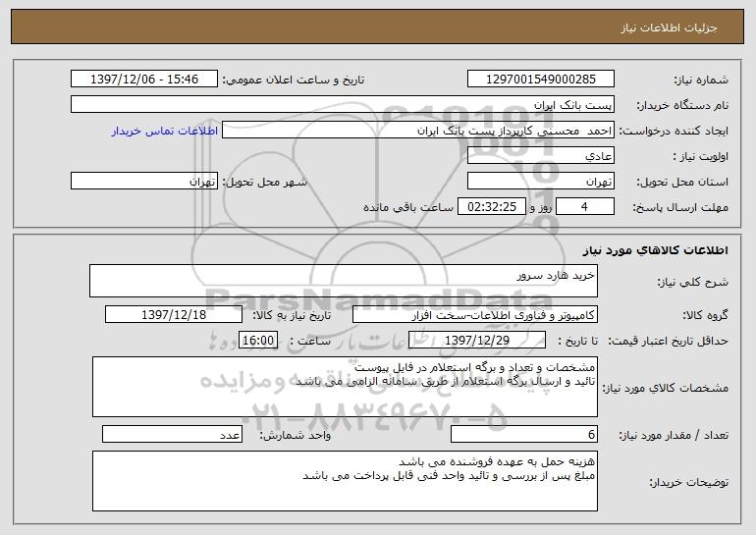This screenshot has height=535, width=756.
Task: Click the label شرح کلی نیاز
Action: (x=693, y=282)
